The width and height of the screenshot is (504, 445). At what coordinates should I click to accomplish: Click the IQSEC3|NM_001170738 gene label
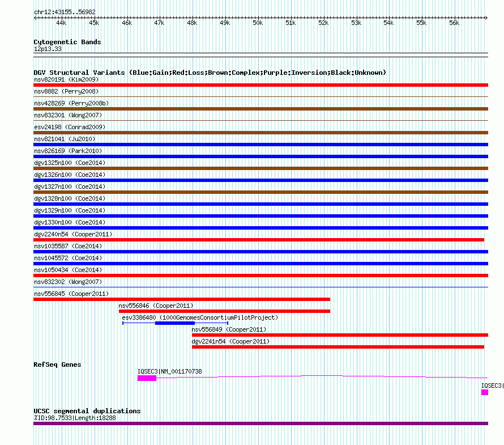tap(170, 371)
